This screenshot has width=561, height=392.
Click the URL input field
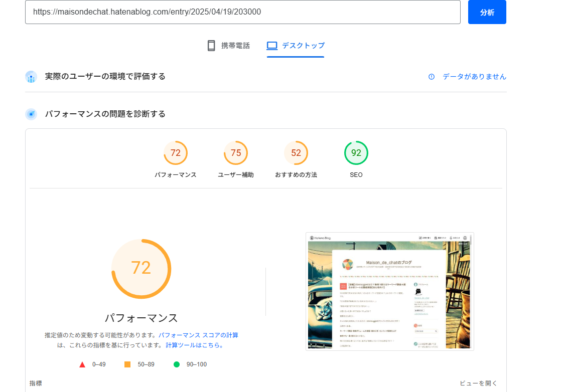[x=242, y=12]
